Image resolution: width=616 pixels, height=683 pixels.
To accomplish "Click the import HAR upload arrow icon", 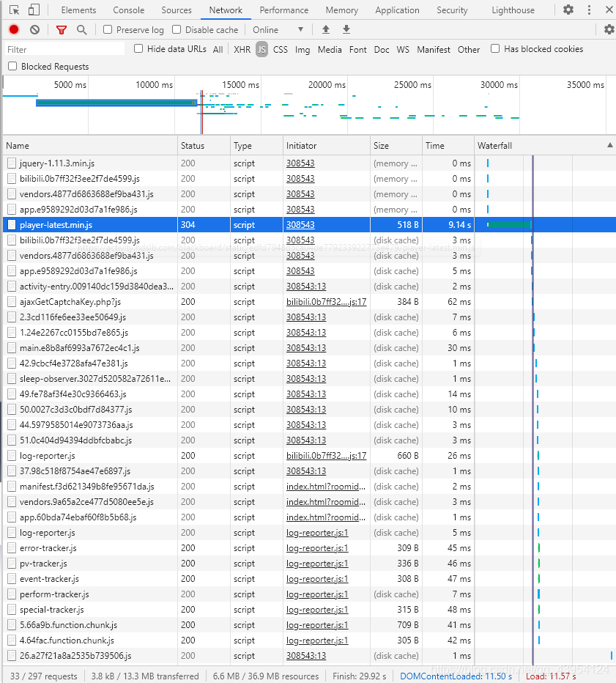I will click(x=326, y=29).
